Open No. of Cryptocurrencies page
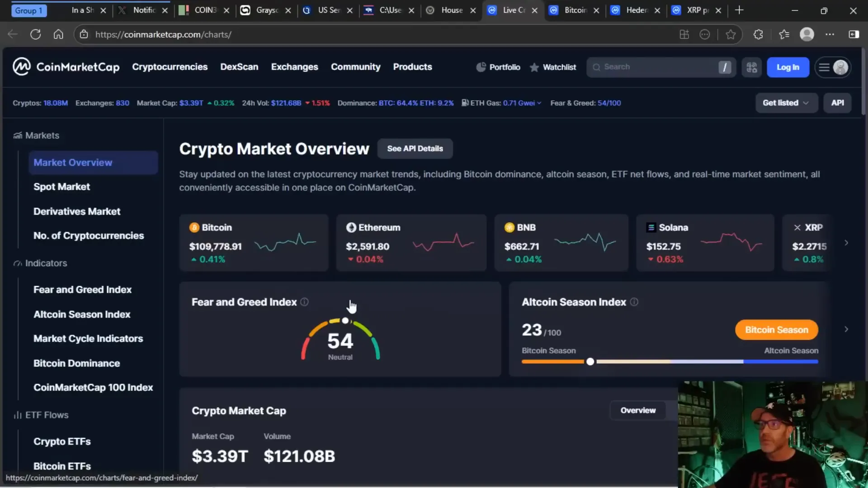Screen dimensions: 868x488 (89, 235)
